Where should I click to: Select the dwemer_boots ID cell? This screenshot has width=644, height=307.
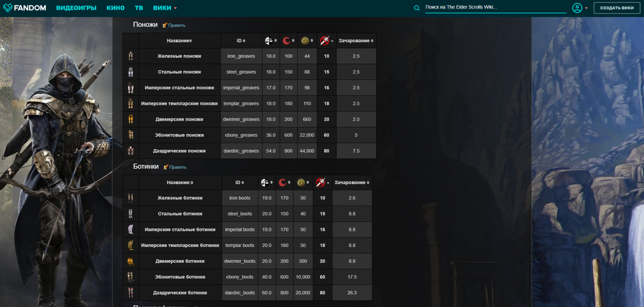coord(240,261)
